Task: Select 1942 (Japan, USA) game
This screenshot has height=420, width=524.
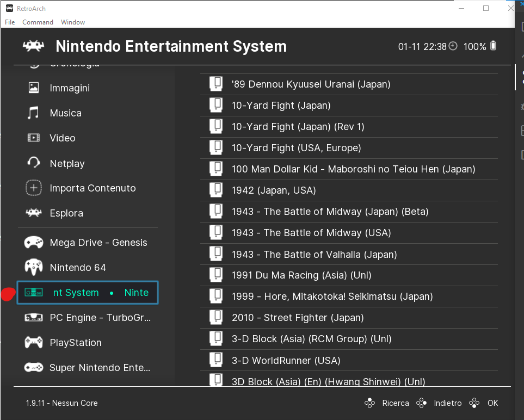Action: (x=349, y=190)
